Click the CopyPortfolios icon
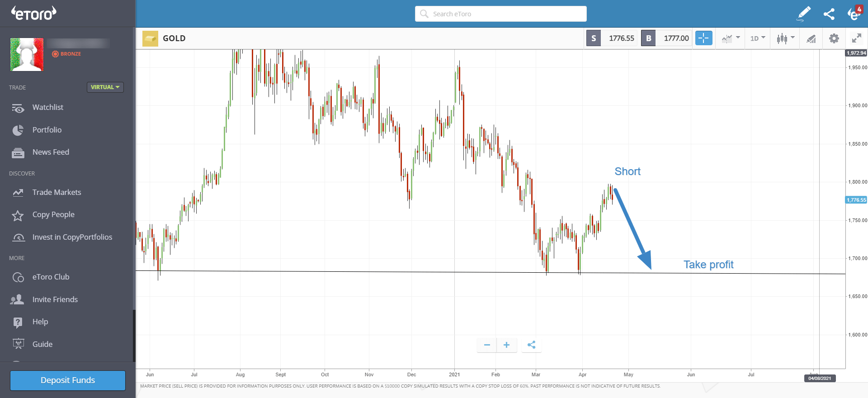Viewport: 868px width, 398px height. 18,237
